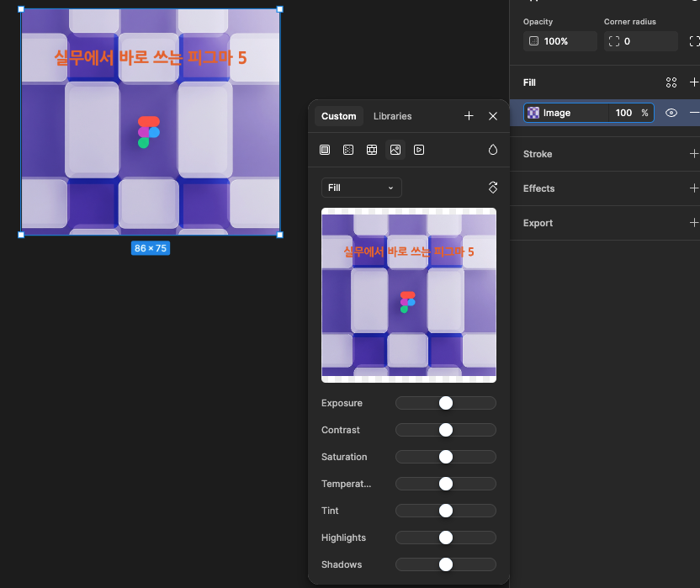Select the image fill type icon
Screen dimensions: 700x588
(395, 150)
